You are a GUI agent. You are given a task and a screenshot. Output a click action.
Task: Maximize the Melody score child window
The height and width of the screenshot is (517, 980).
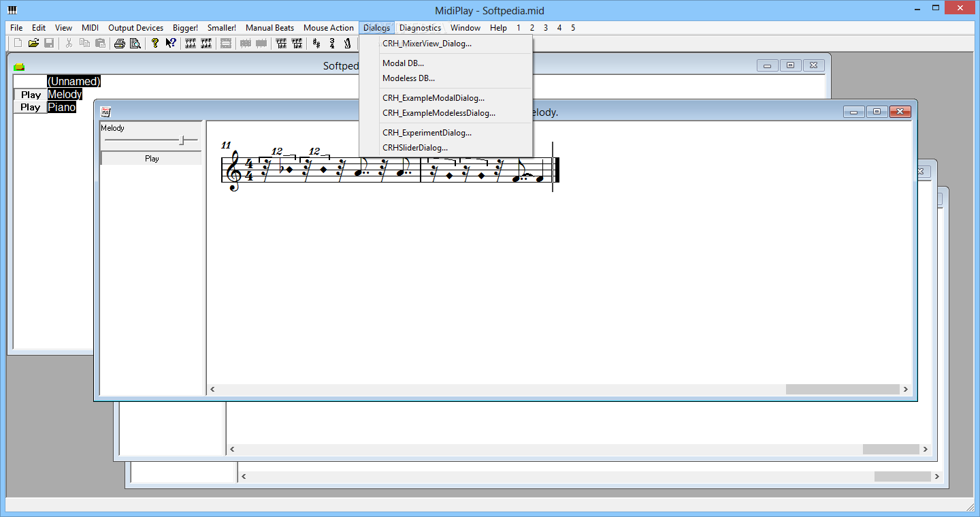tap(877, 112)
